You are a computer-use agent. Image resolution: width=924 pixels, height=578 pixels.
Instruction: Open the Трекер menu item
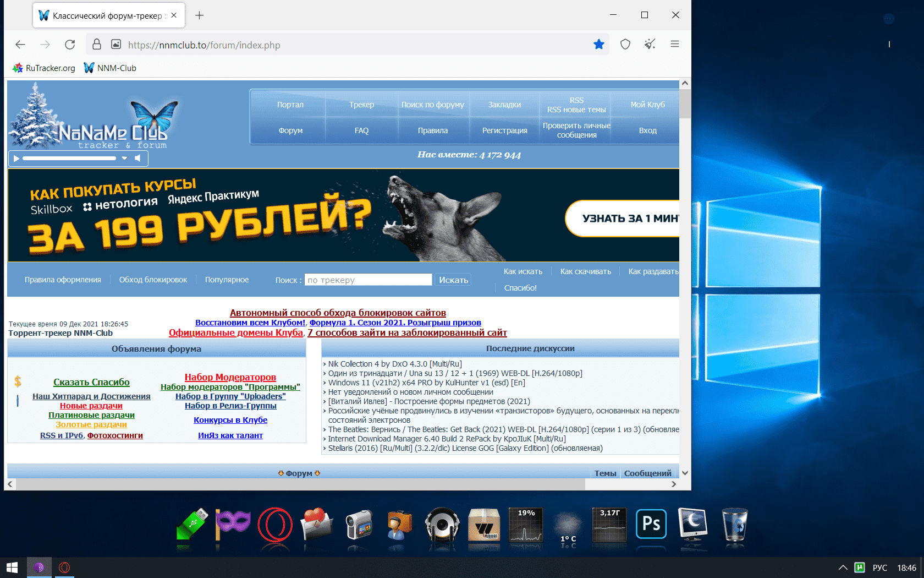(361, 105)
